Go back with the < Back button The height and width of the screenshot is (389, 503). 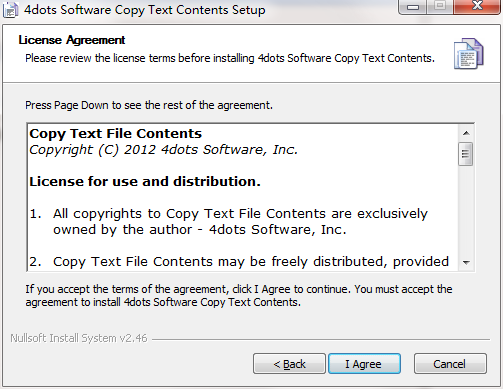(x=289, y=364)
